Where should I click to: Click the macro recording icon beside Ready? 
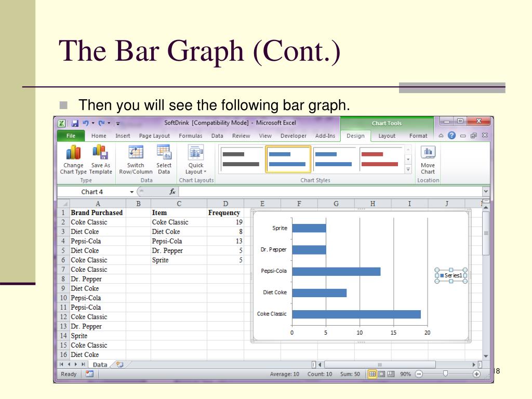coord(89,374)
